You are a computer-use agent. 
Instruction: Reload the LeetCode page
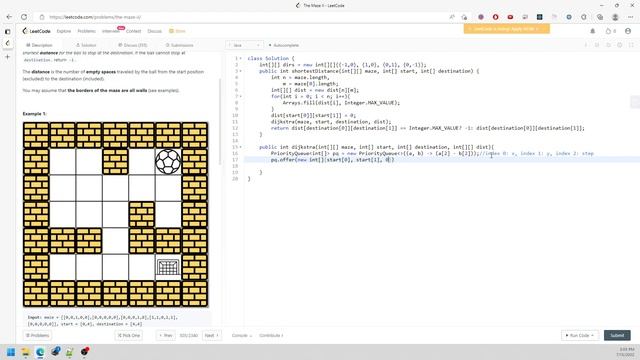[24, 17]
